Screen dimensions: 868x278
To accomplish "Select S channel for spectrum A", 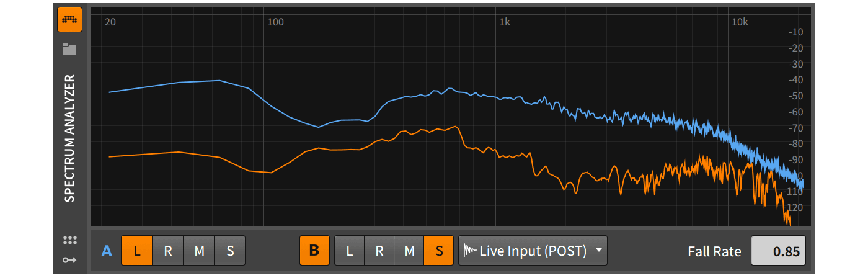I will pos(230,251).
